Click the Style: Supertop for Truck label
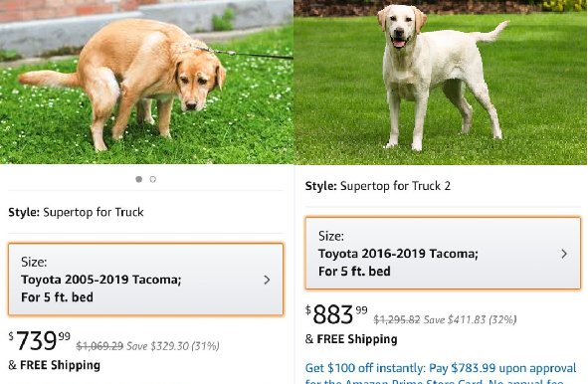This screenshot has height=384, width=588. [x=77, y=212]
